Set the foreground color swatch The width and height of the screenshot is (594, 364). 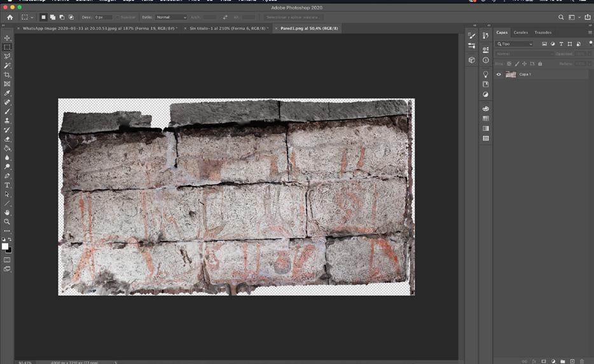tap(5, 246)
